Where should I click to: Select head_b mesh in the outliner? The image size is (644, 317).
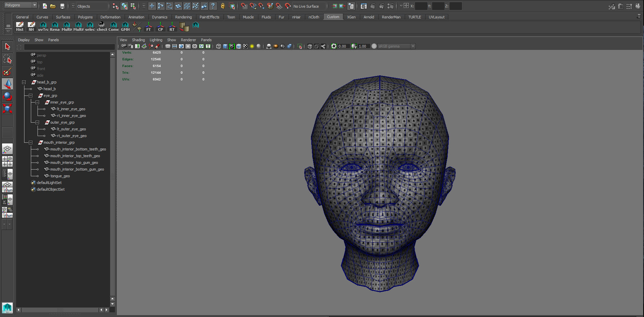(50, 89)
